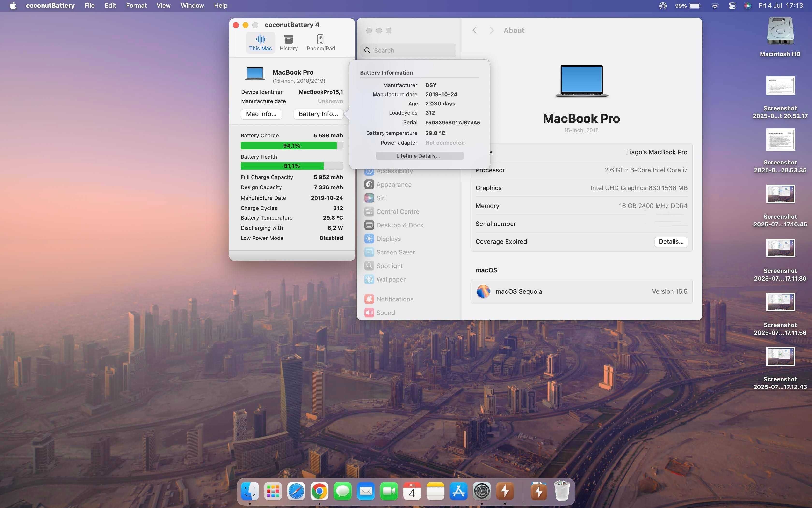Launch Safari from the Dock
Screen dimensions: 812x508
pos(296,492)
